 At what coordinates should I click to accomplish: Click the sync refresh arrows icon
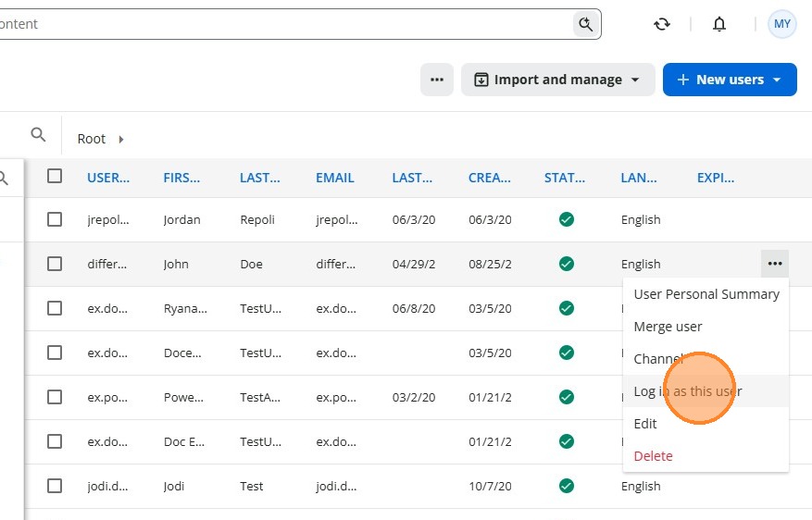point(662,24)
